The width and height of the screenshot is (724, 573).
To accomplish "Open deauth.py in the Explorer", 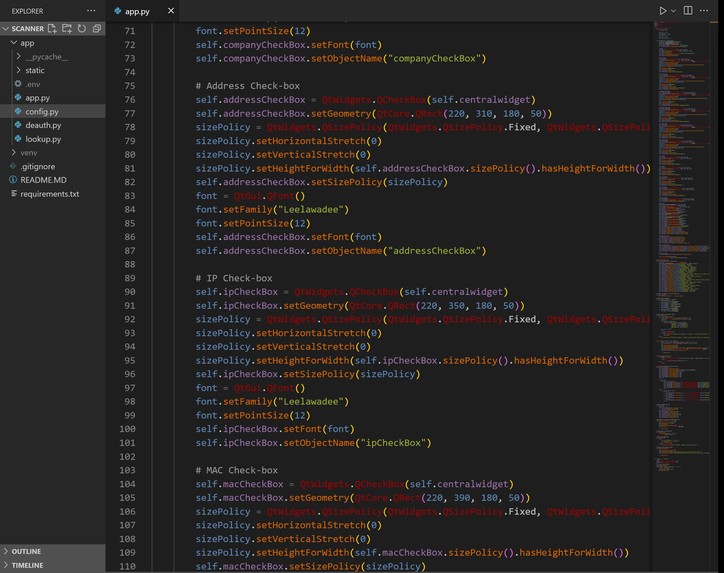I will (x=43, y=125).
